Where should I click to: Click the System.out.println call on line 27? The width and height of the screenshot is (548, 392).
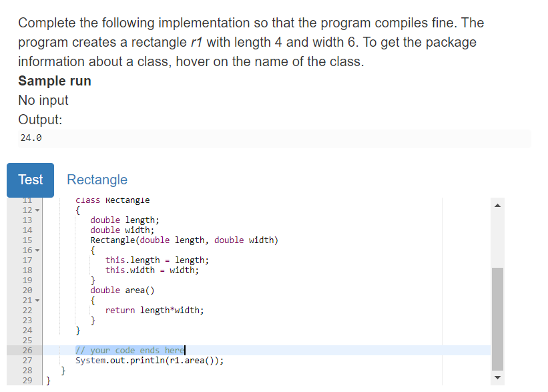[120, 360]
